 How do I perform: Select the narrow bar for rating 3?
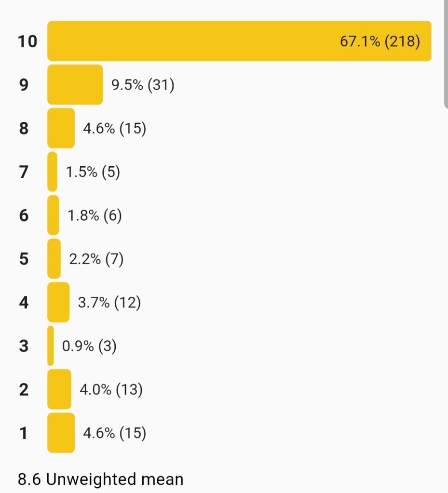coord(51,346)
